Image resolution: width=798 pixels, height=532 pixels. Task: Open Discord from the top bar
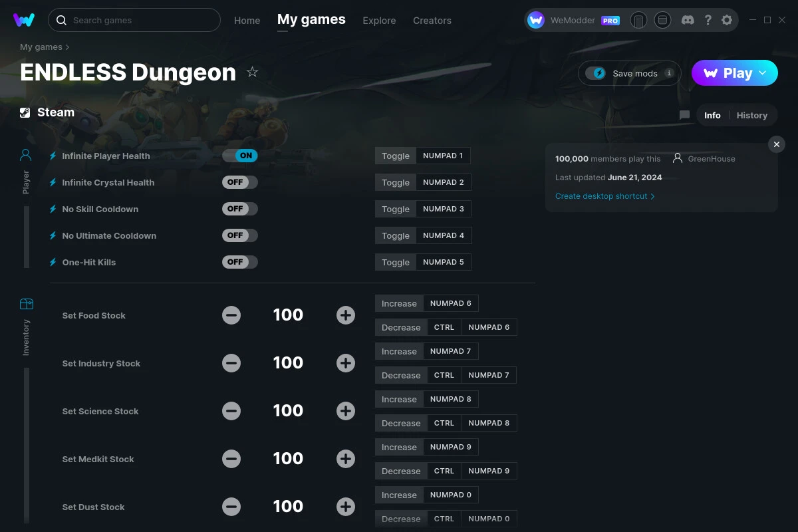(x=688, y=20)
